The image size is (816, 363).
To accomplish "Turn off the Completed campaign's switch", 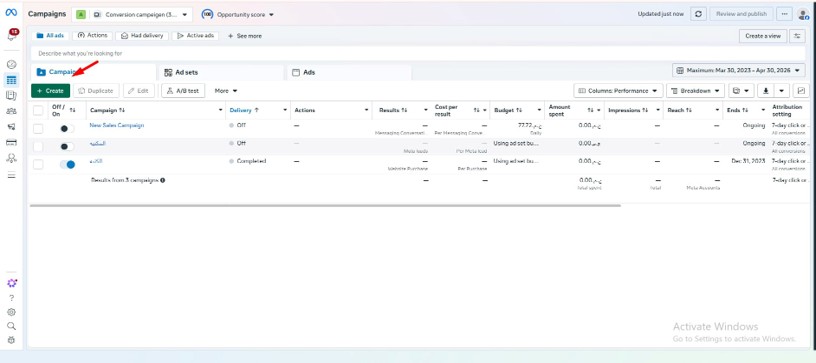I will [x=67, y=164].
